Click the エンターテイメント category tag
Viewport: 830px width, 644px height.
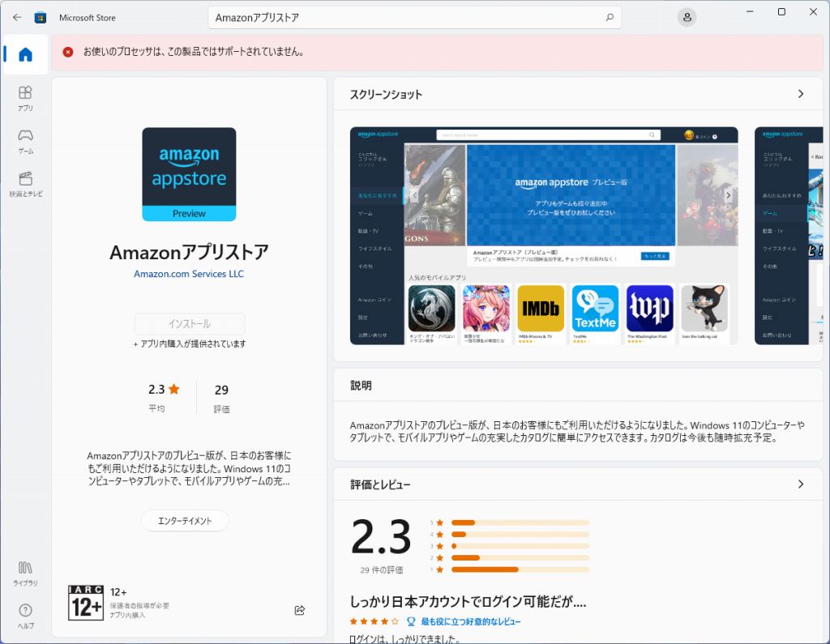185,521
